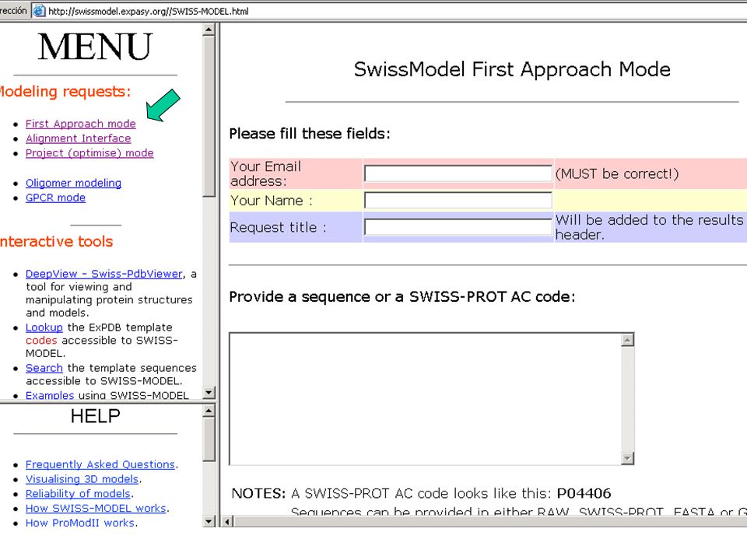The height and width of the screenshot is (560, 747).
Task: Click the 'Please fill these fields:' text
Action: pyautogui.click(x=310, y=134)
